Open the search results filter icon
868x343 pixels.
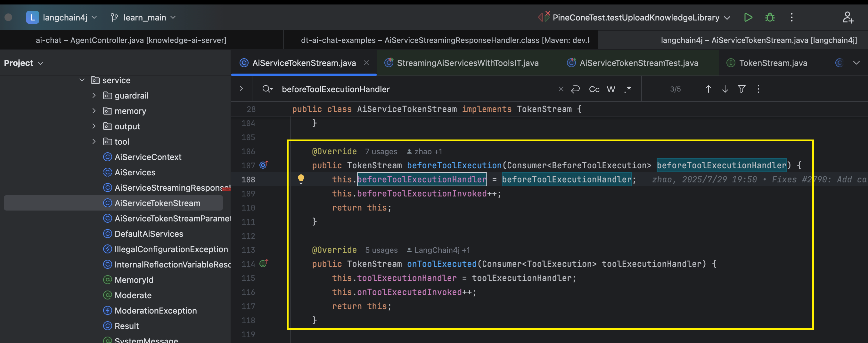[x=741, y=89]
